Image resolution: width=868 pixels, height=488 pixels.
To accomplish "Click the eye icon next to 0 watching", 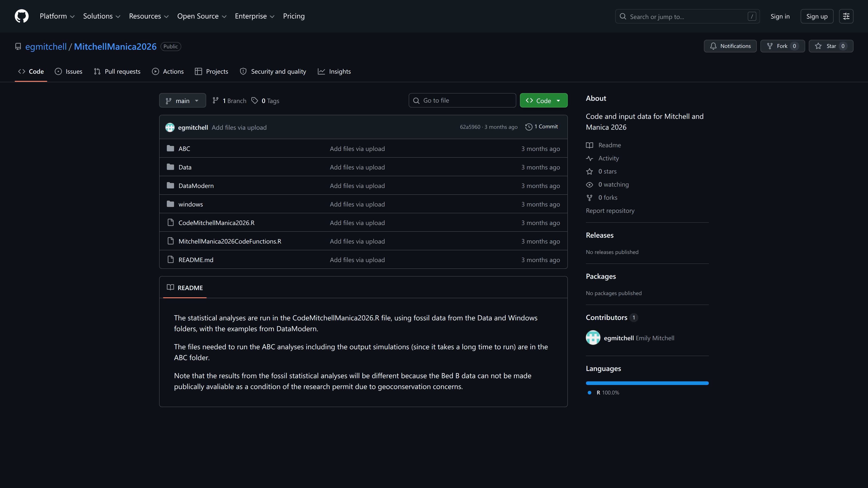I will coord(589,185).
